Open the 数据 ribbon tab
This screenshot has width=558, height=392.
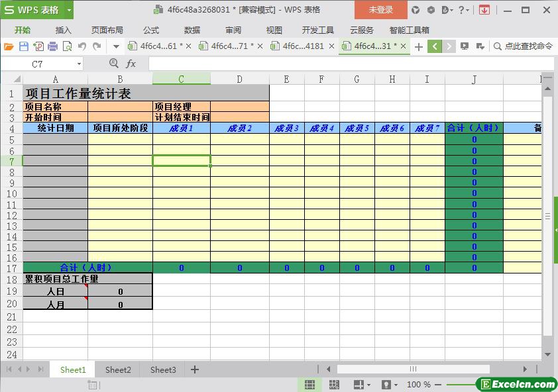pyautogui.click(x=192, y=30)
